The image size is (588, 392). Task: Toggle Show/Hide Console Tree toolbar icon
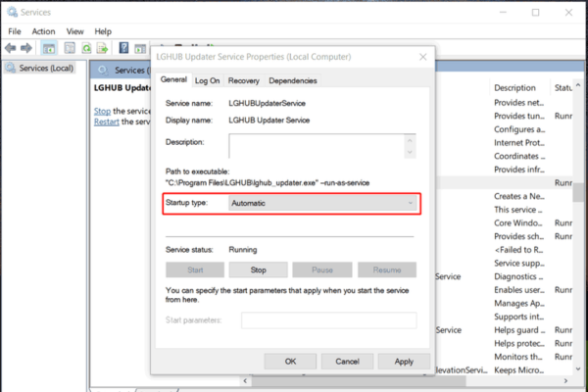(49, 48)
